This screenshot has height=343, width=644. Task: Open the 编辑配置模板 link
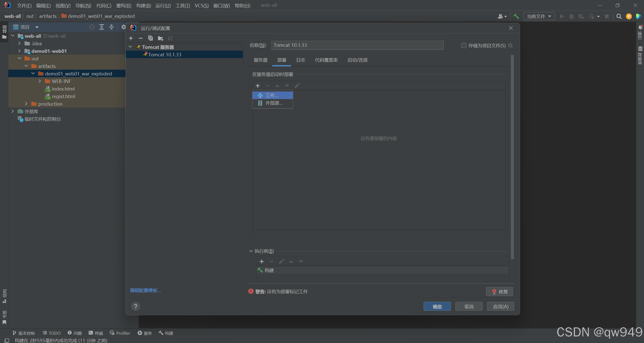pos(145,290)
